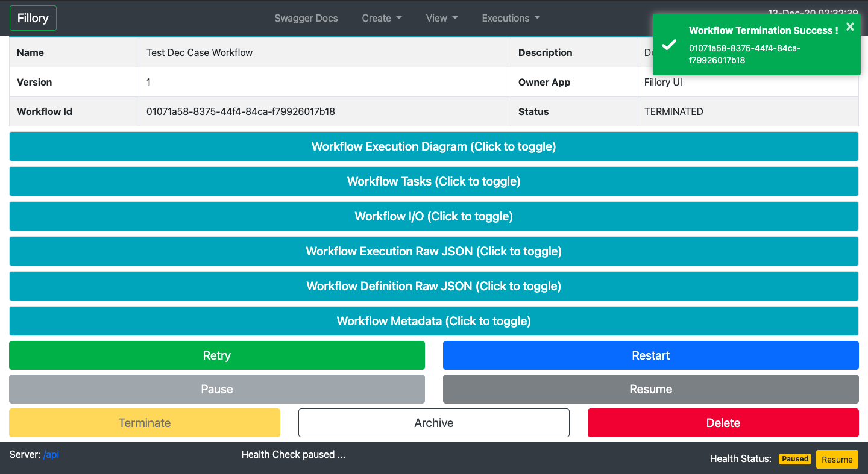
Task: Open the /api server link
Action: tap(51, 454)
